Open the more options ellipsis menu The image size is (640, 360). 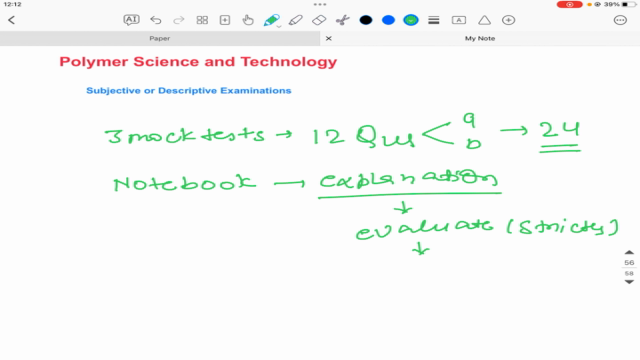coord(620,20)
